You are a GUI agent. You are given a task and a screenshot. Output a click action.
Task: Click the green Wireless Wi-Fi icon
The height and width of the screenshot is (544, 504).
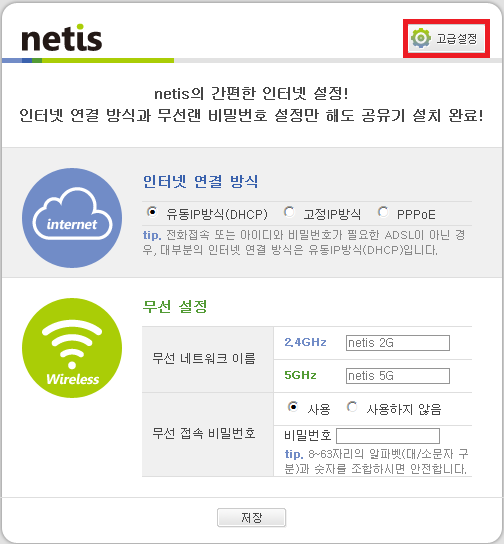click(72, 348)
